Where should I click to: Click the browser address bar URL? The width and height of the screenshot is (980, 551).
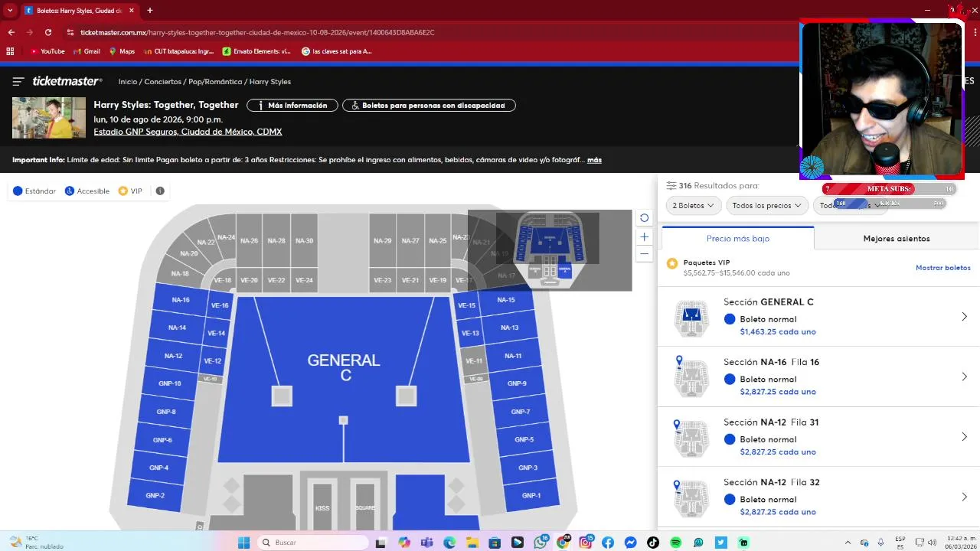257,32
